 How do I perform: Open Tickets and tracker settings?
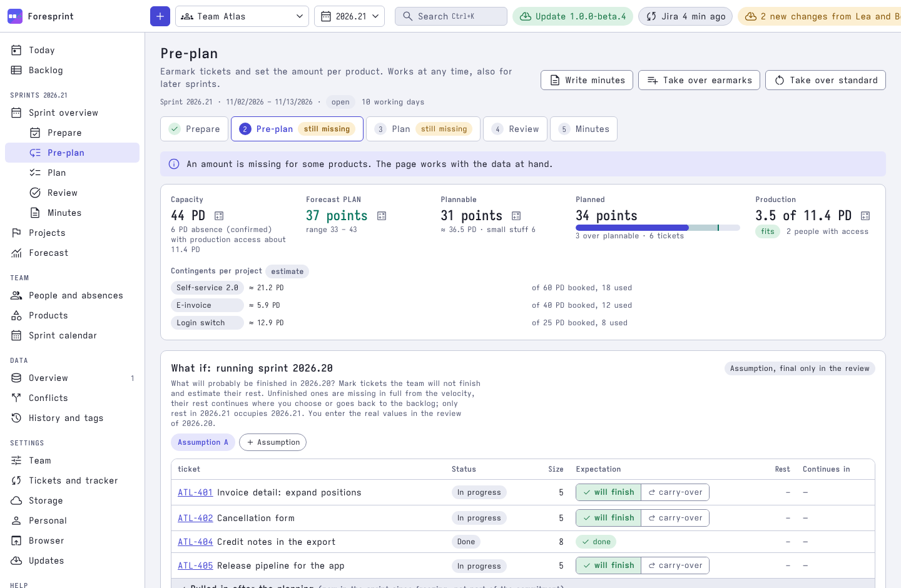(x=72, y=480)
